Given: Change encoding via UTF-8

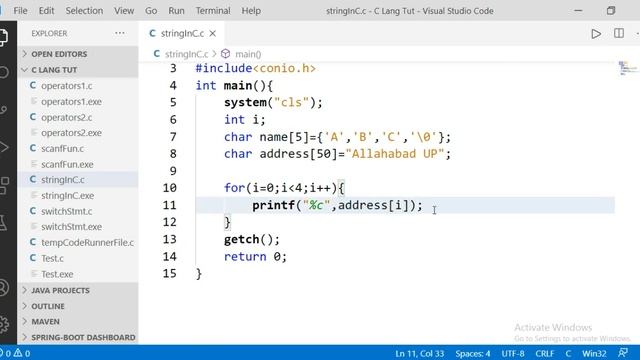Looking at the screenshot, I should coord(513,353).
